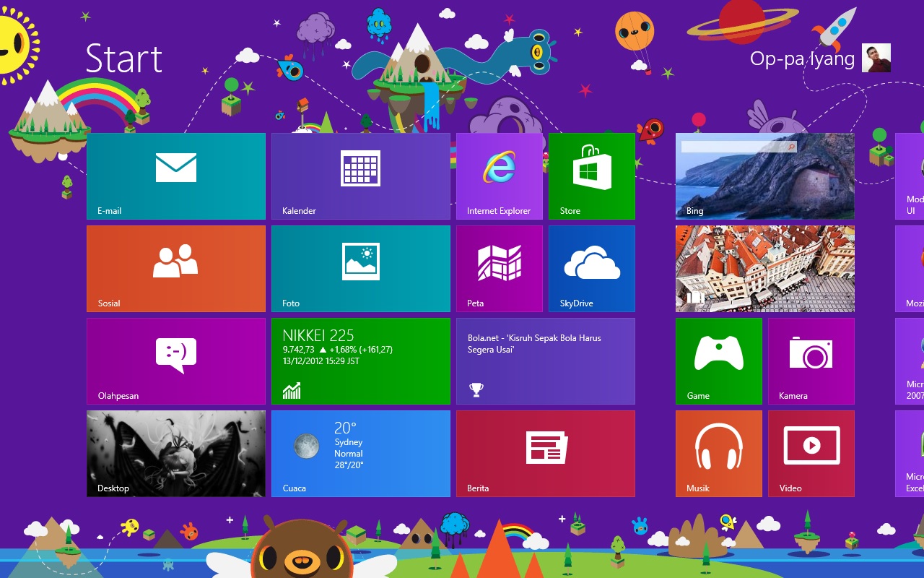Image resolution: width=924 pixels, height=578 pixels.
Task: Open SkyDrive
Action: 591,268
